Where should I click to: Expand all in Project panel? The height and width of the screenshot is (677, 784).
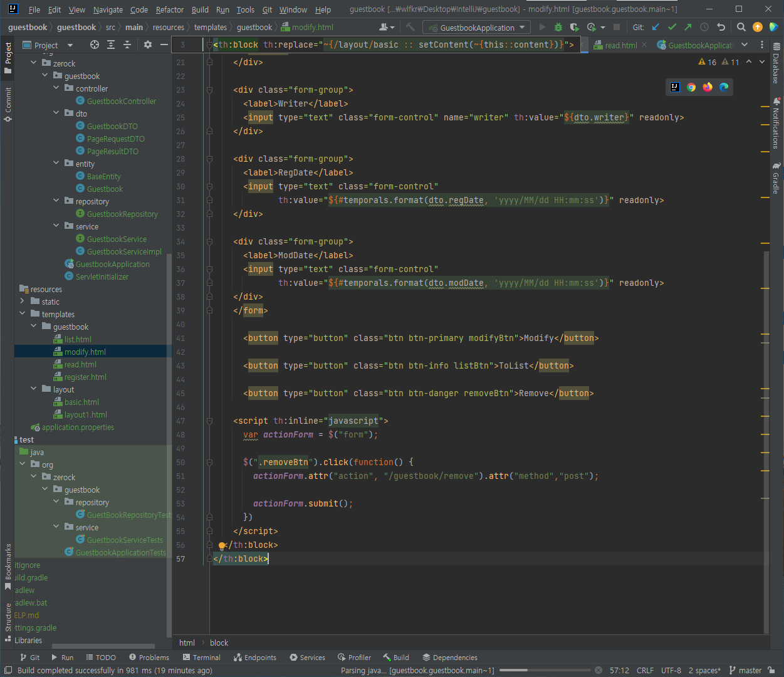coord(111,45)
